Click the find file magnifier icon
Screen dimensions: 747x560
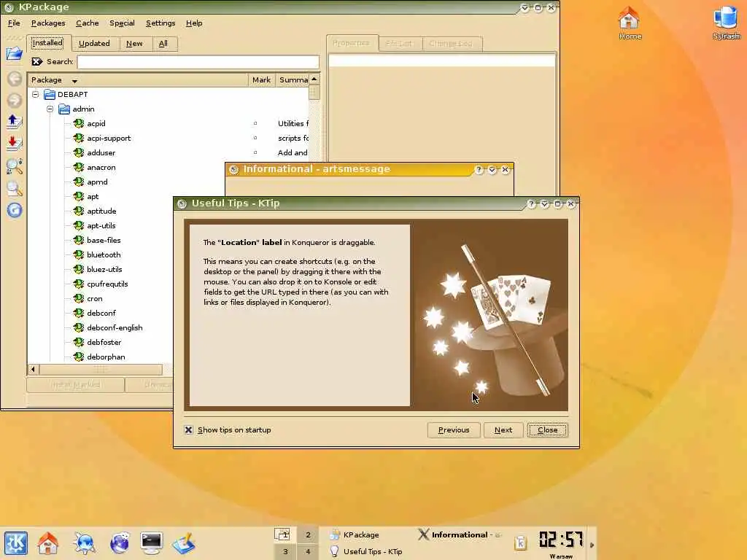tap(15, 189)
